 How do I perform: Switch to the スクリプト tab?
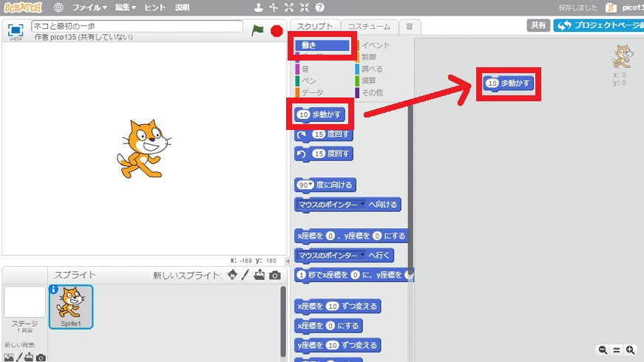point(315,27)
